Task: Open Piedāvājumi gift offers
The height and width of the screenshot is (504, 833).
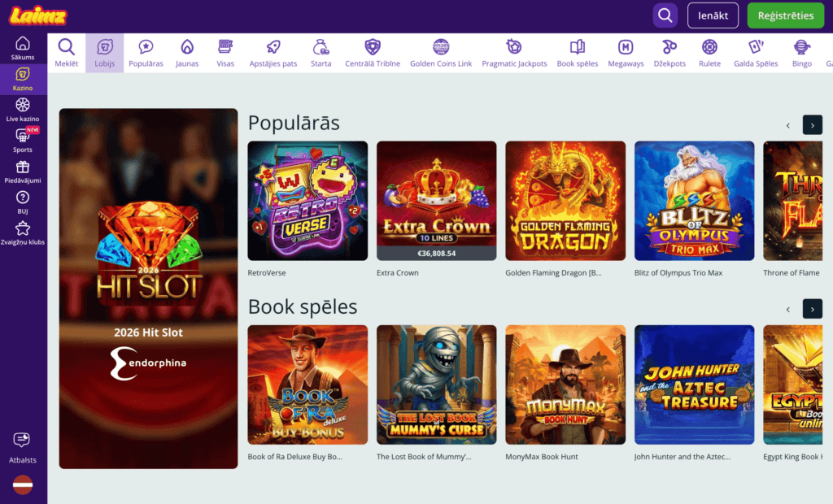Action: coord(23,172)
